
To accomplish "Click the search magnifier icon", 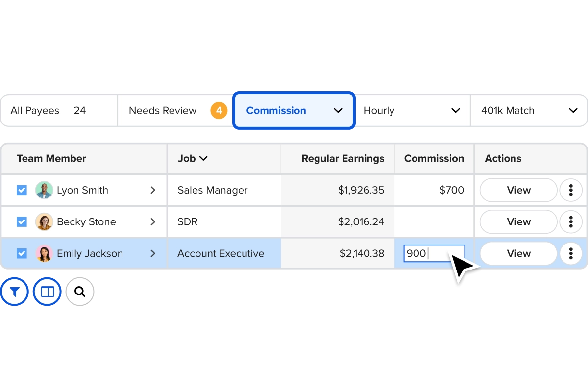I will pyautogui.click(x=80, y=292).
